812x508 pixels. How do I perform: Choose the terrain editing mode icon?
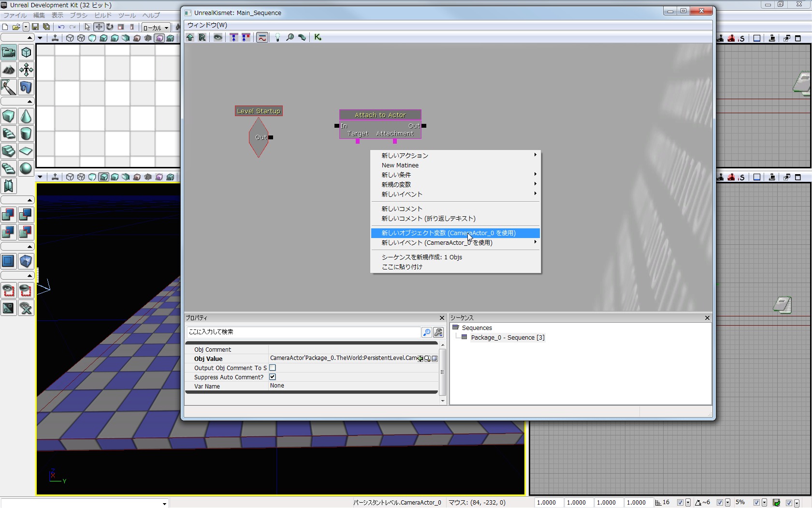pos(9,70)
